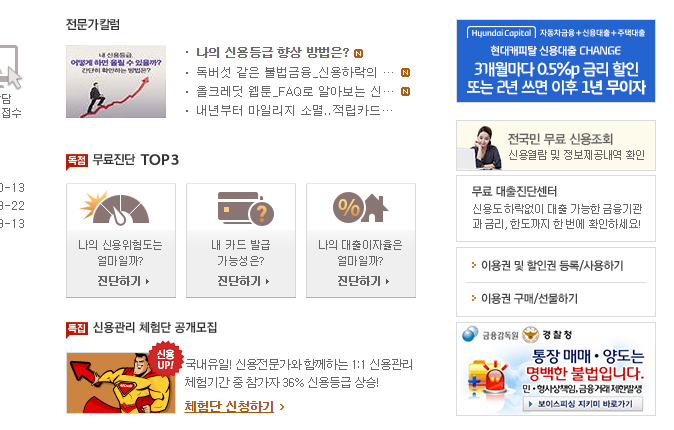Open the 진단하기 link under 내 카드 발급 가능성
This screenshot has height=430, width=674.
pos(243,281)
